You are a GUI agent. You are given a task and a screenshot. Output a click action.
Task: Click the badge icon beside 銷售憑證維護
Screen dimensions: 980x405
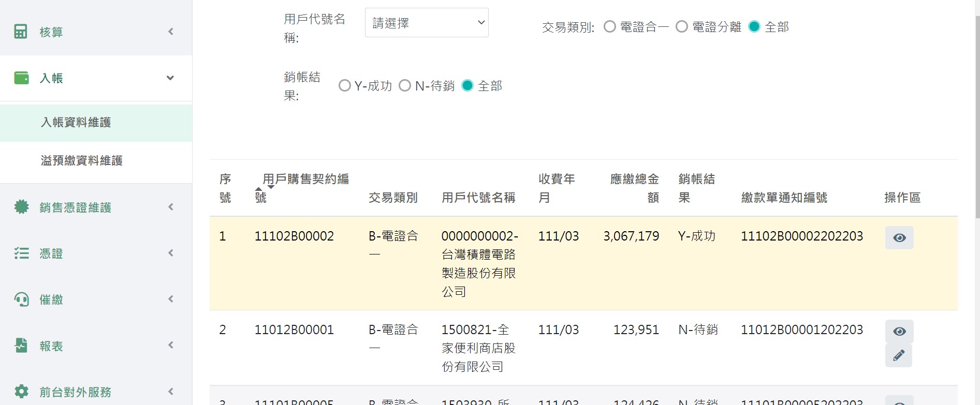point(21,207)
